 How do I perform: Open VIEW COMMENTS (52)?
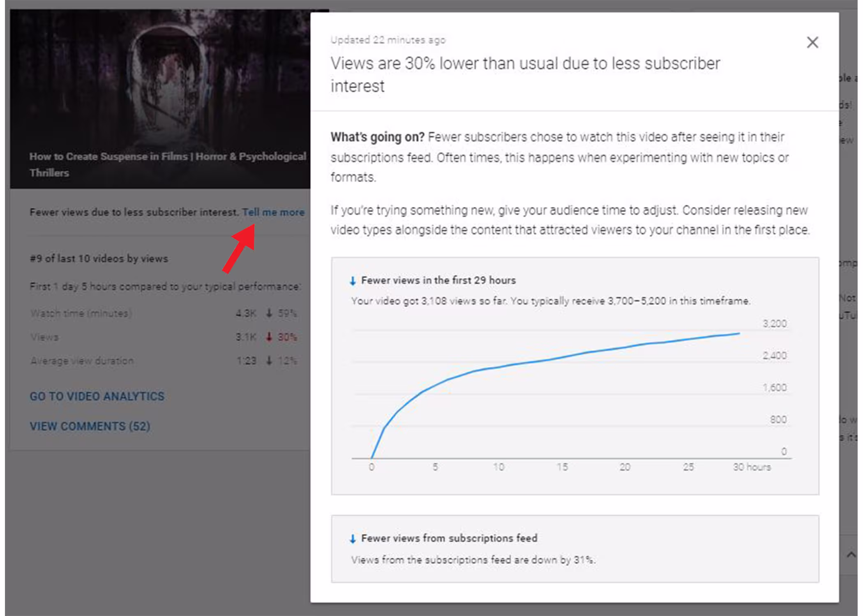(x=90, y=426)
